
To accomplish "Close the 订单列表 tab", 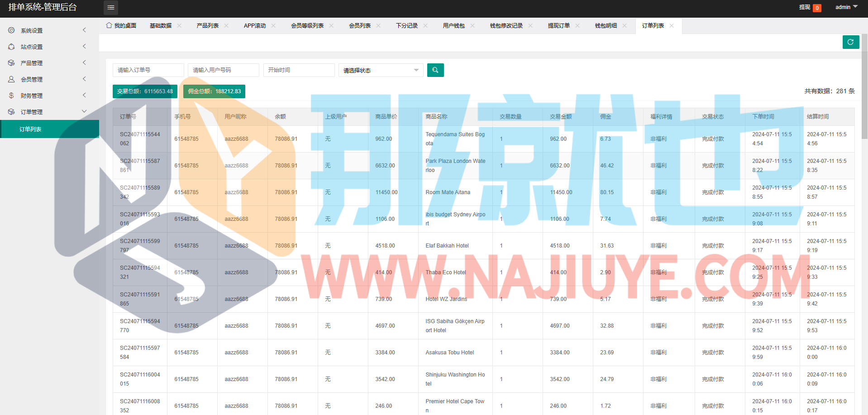I will tap(672, 26).
